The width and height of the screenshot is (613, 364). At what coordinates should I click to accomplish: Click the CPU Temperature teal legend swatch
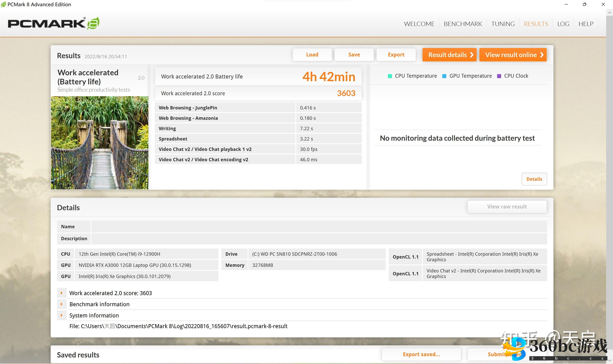pyautogui.click(x=390, y=76)
